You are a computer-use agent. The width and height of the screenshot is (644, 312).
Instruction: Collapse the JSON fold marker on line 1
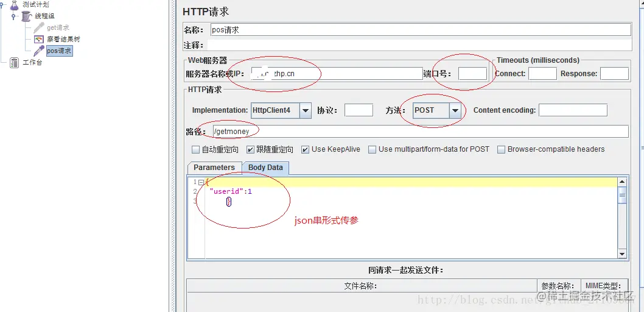201,182
